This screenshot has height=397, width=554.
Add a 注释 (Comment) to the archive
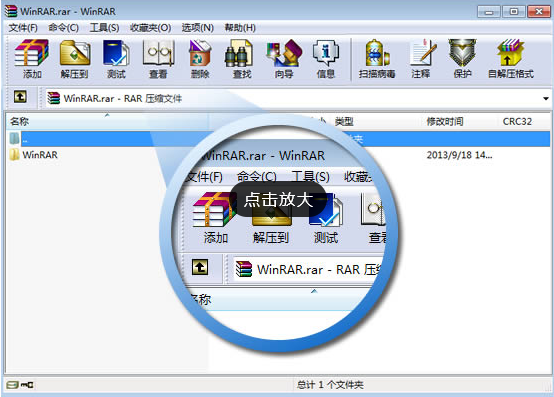coord(421,59)
